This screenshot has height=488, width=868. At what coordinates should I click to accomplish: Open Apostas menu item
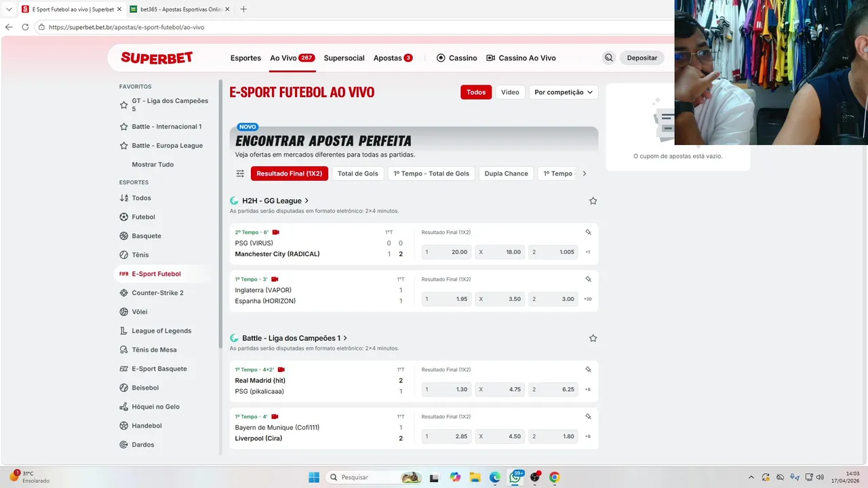393,58
